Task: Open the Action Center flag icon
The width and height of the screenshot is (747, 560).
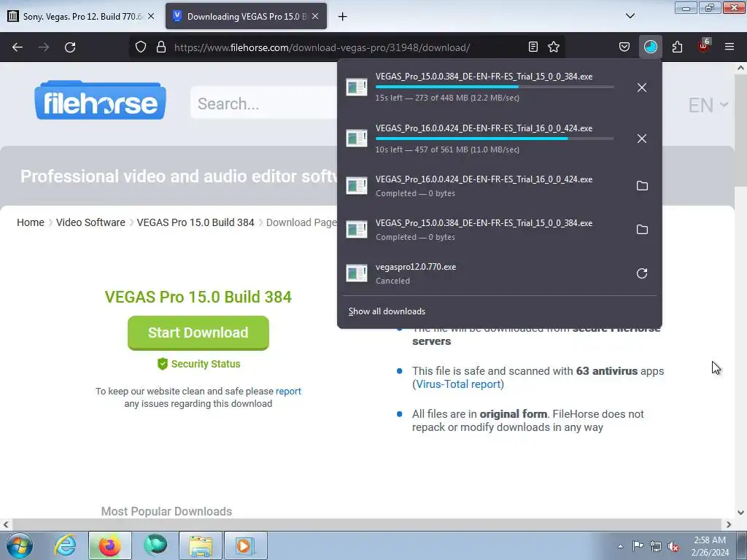Action: pos(638,546)
